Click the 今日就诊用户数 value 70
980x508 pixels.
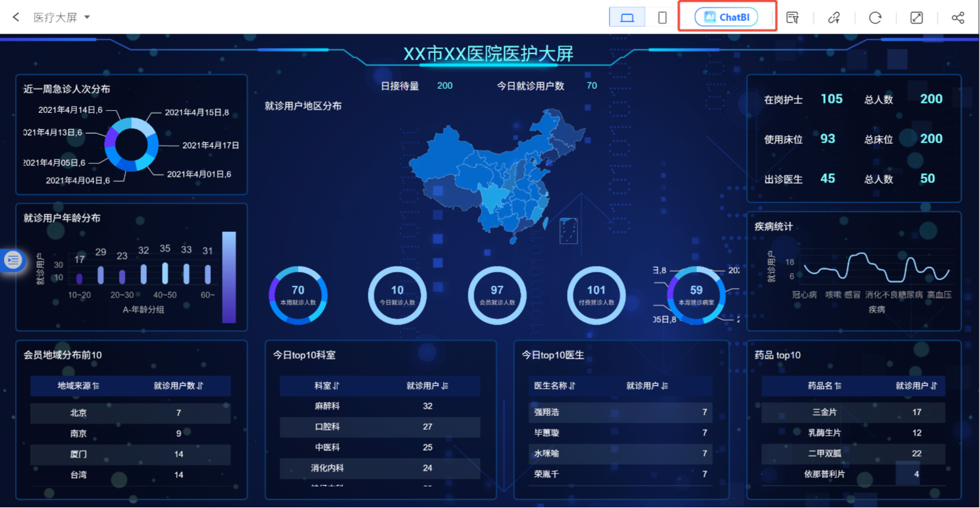click(592, 86)
